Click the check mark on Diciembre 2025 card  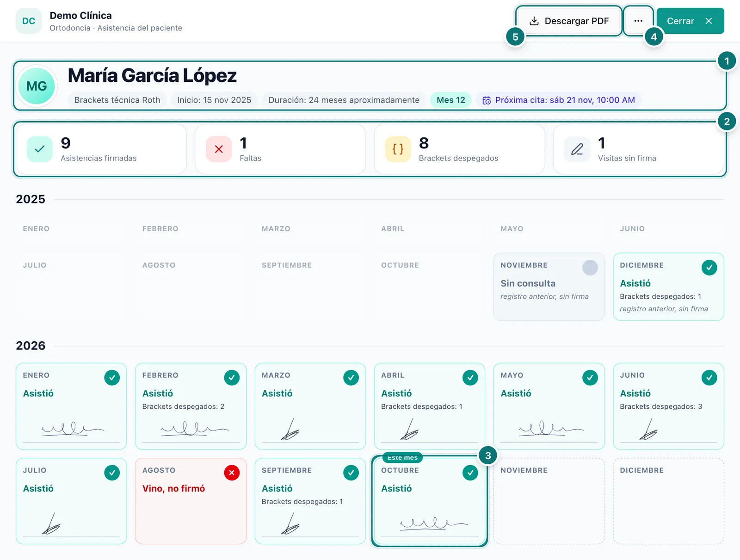(x=709, y=267)
